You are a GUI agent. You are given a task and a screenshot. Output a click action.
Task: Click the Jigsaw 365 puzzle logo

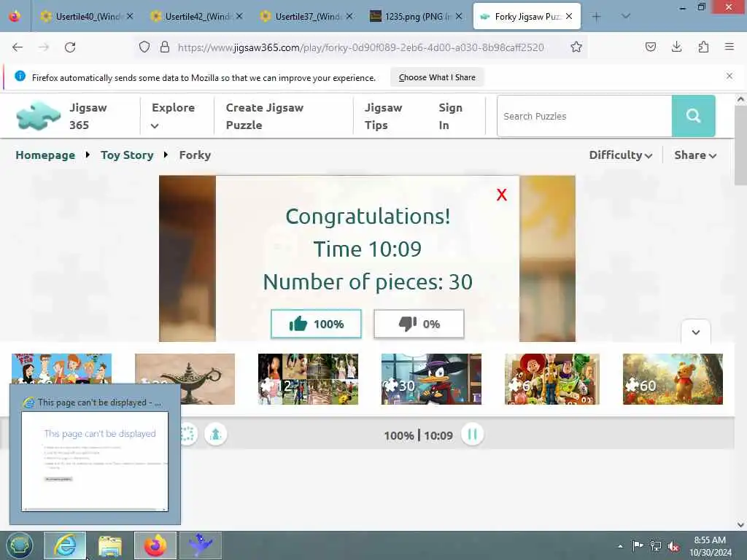point(39,116)
